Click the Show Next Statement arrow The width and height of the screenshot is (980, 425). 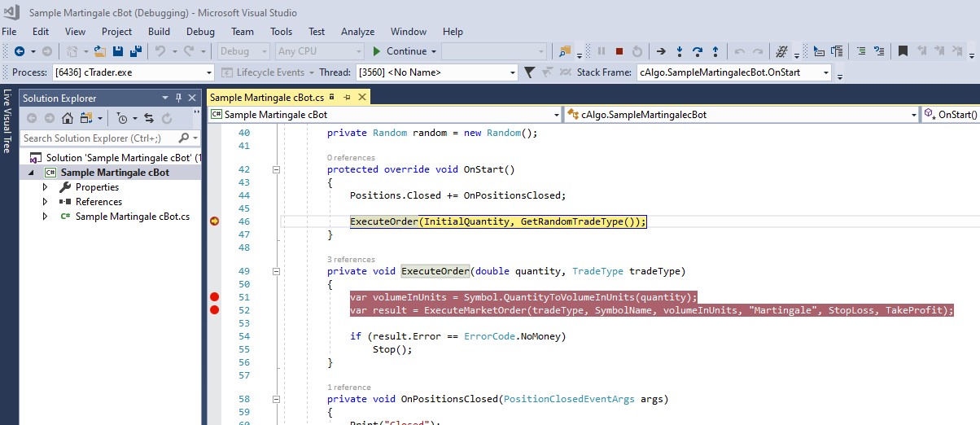click(x=662, y=51)
